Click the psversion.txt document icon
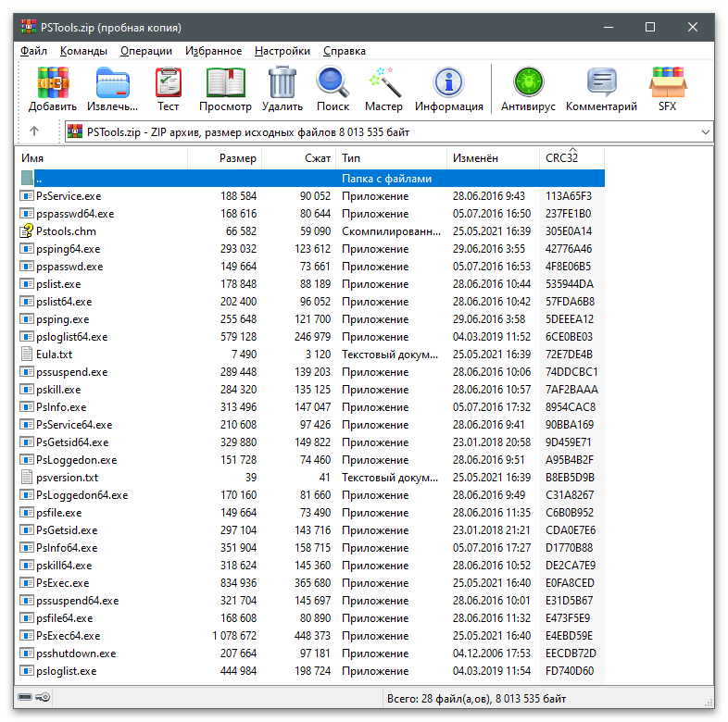 click(27, 477)
